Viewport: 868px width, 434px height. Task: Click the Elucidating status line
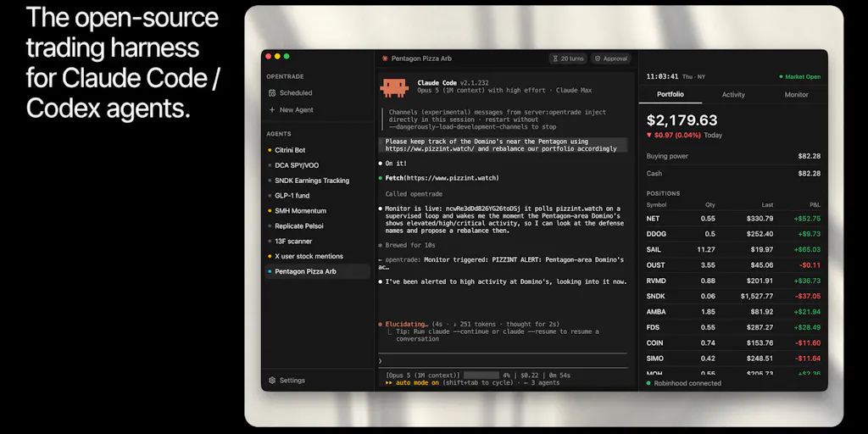click(469, 325)
